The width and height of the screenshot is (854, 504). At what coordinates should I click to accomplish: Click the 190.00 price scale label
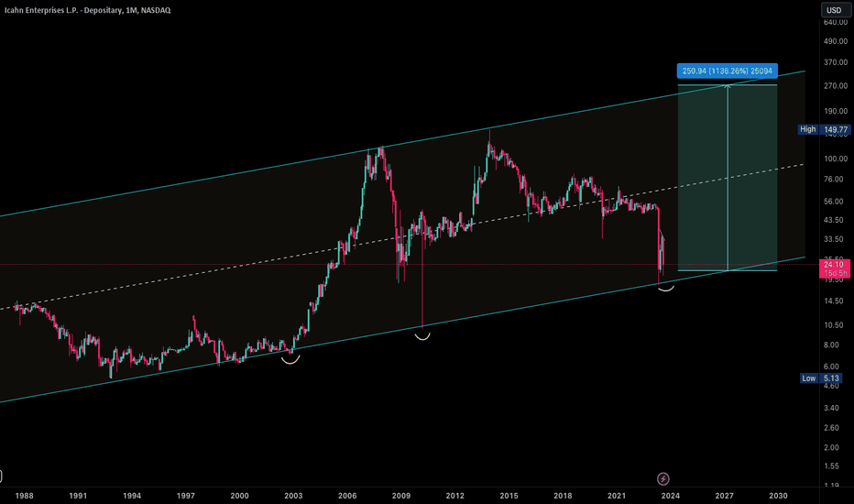[836, 111]
